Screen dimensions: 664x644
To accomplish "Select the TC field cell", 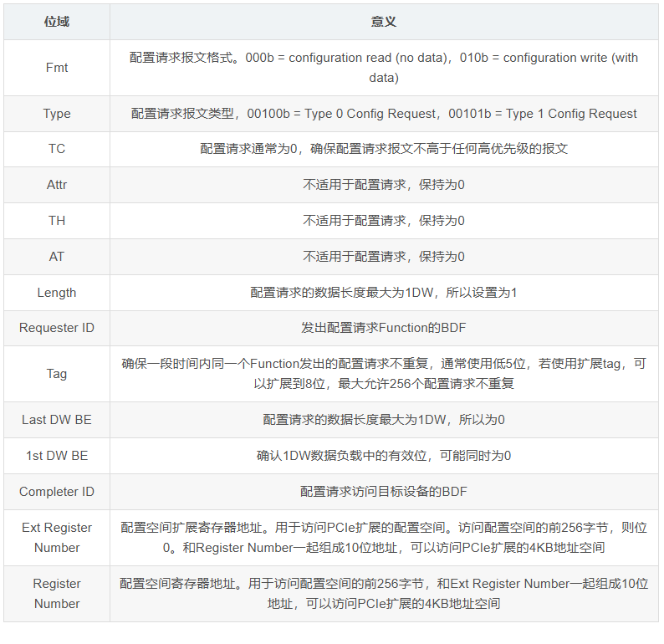I will coord(57,149).
